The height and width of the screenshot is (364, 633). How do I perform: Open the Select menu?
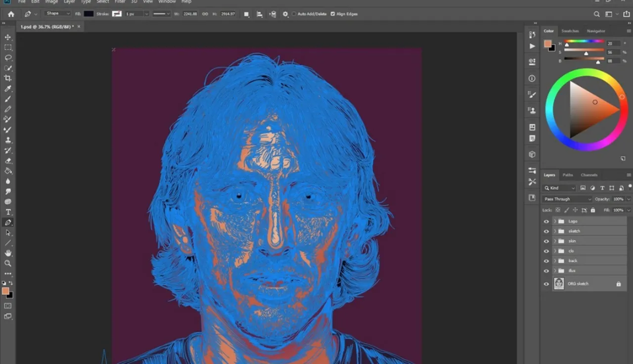[x=103, y=2]
